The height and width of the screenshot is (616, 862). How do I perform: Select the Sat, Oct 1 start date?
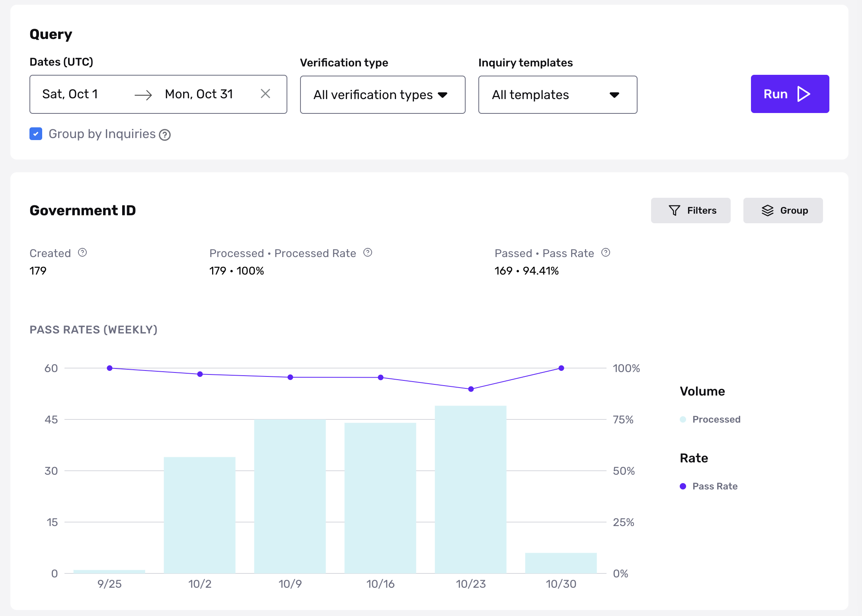point(70,94)
